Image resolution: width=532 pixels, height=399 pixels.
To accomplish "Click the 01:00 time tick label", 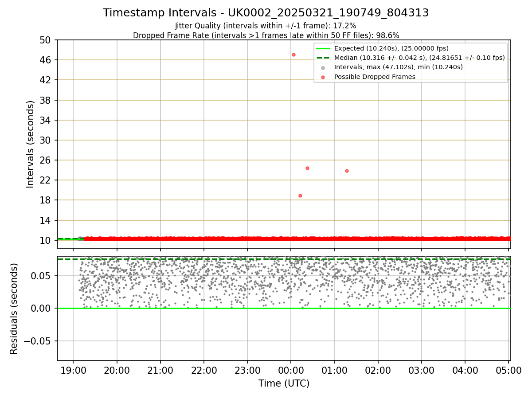I will (334, 371).
